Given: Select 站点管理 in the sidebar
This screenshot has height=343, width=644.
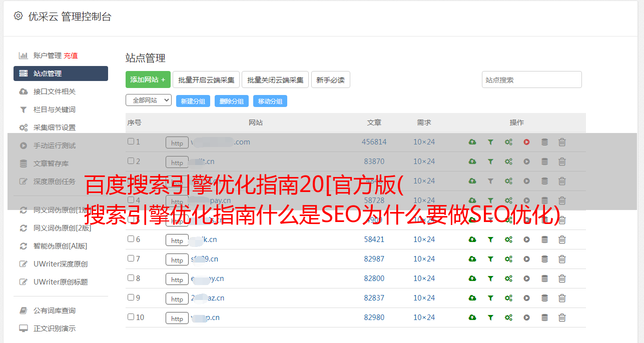Looking at the screenshot, I should click(61, 73).
